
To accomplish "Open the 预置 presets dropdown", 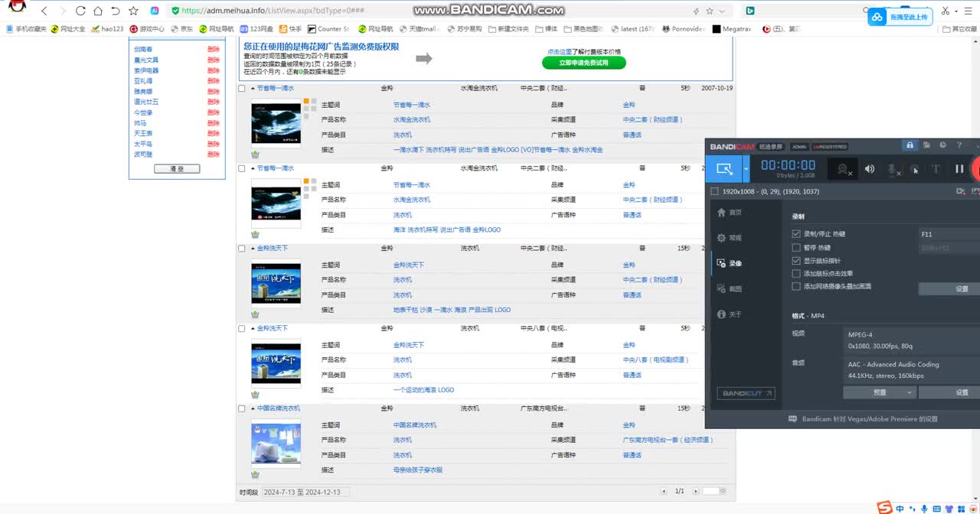I will point(880,392).
